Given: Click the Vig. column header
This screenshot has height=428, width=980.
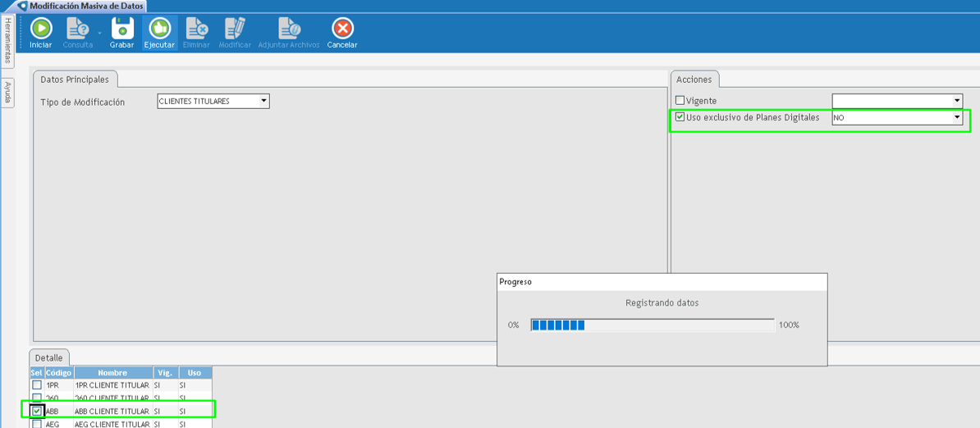Looking at the screenshot, I should (x=165, y=372).
